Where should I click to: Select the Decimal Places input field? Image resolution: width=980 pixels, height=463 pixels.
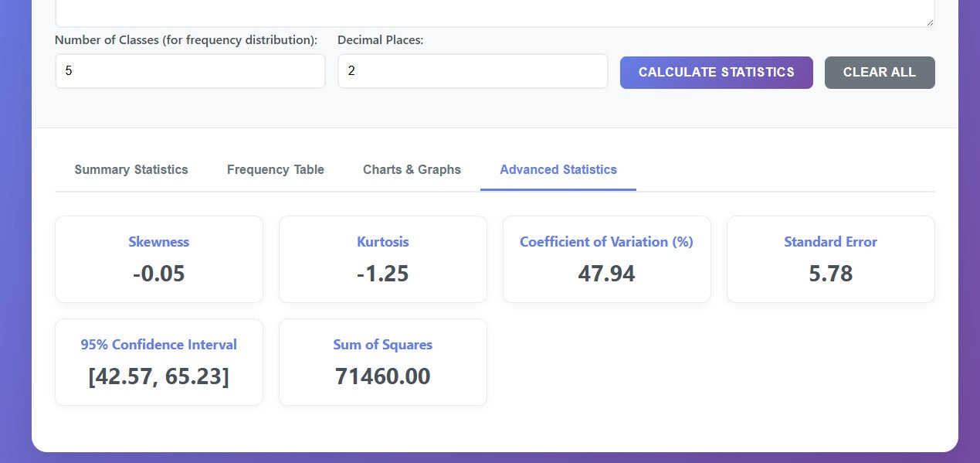click(473, 70)
